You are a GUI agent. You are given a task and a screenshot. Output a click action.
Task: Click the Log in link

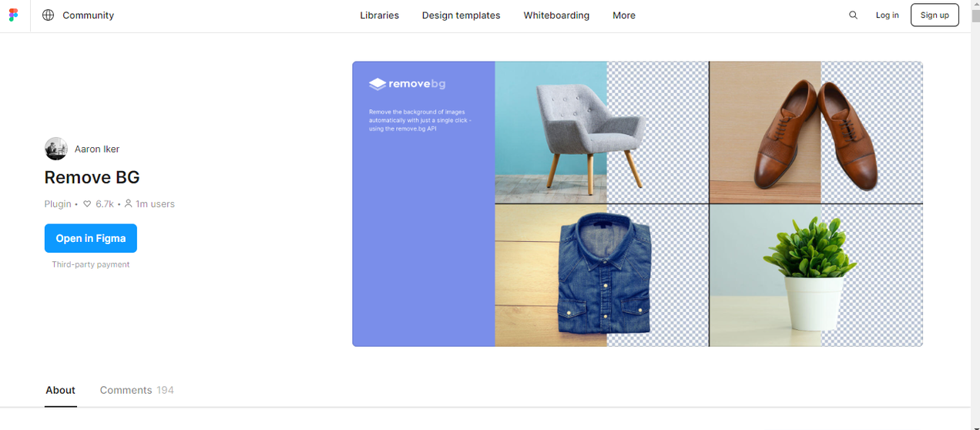(887, 15)
